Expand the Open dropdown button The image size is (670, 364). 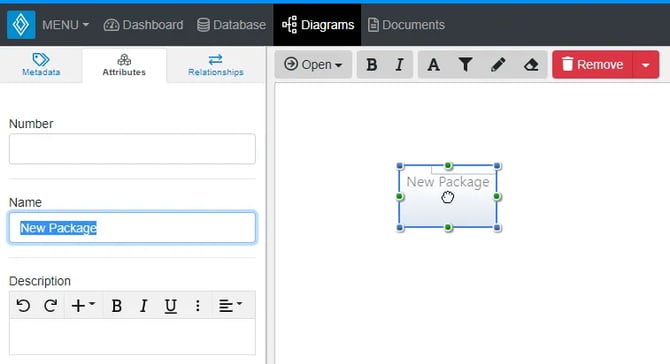(x=313, y=65)
